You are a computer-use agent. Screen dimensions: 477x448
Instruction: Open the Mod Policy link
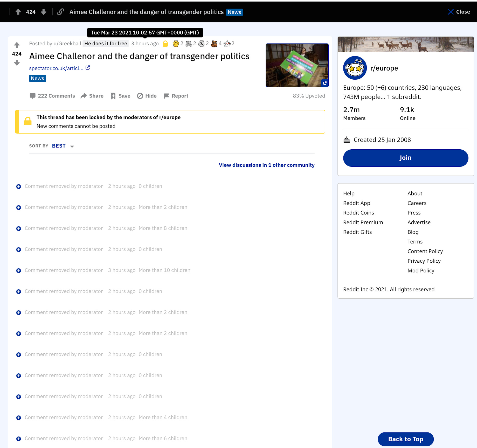click(x=421, y=270)
